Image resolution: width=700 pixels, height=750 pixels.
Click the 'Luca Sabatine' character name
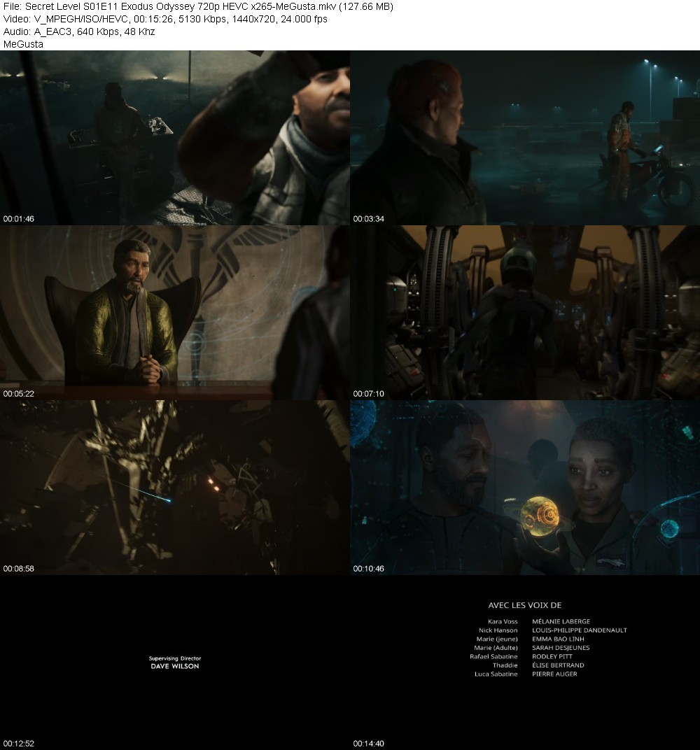click(x=496, y=674)
